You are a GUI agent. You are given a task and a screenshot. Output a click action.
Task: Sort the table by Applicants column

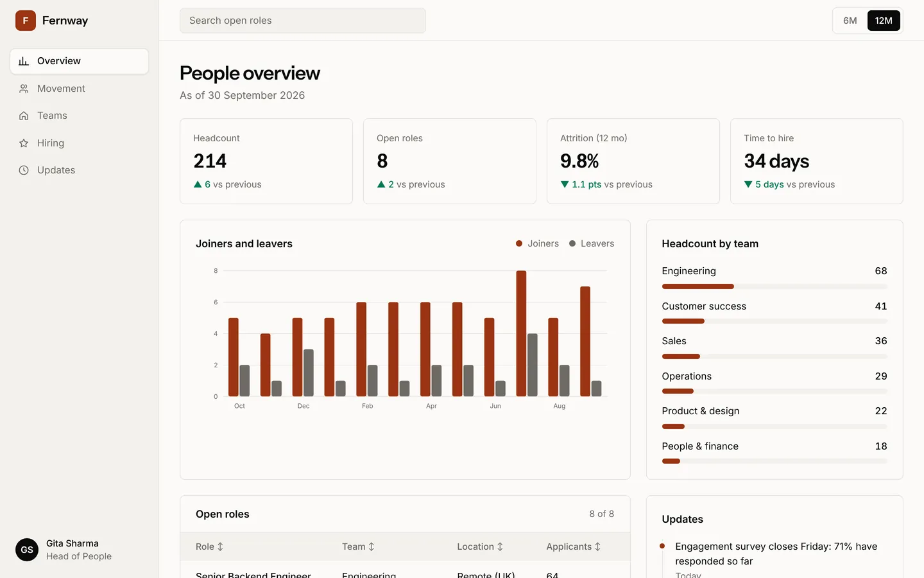[x=574, y=547]
